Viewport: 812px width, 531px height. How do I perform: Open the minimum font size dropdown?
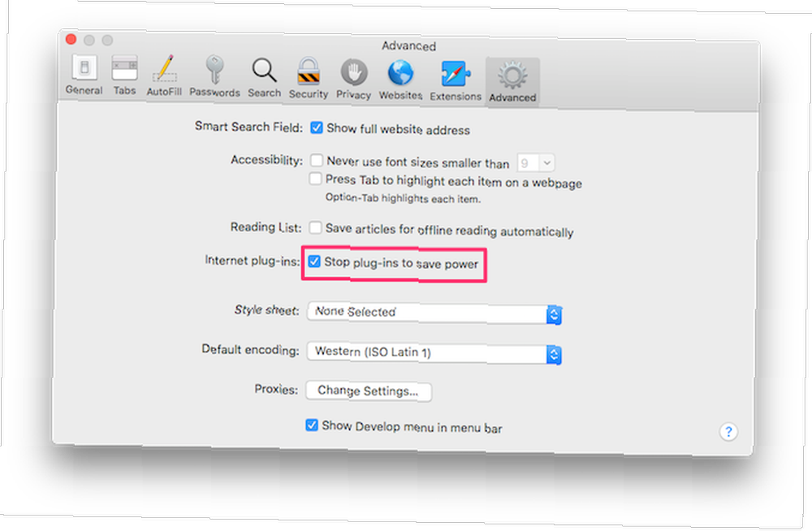[535, 163]
